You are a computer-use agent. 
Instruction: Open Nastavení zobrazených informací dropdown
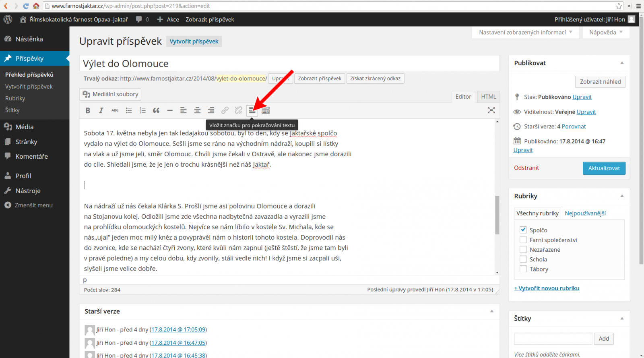(x=526, y=32)
